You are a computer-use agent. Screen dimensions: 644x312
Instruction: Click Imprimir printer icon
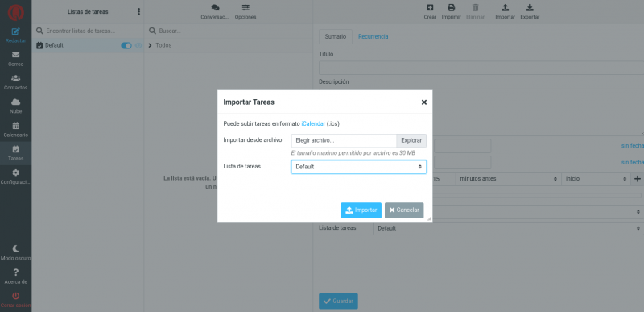click(451, 11)
